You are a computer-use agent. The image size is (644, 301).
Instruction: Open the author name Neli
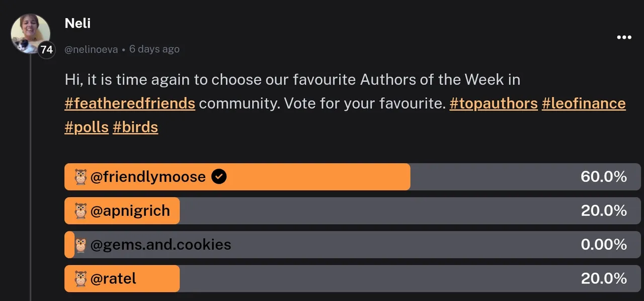(x=77, y=23)
